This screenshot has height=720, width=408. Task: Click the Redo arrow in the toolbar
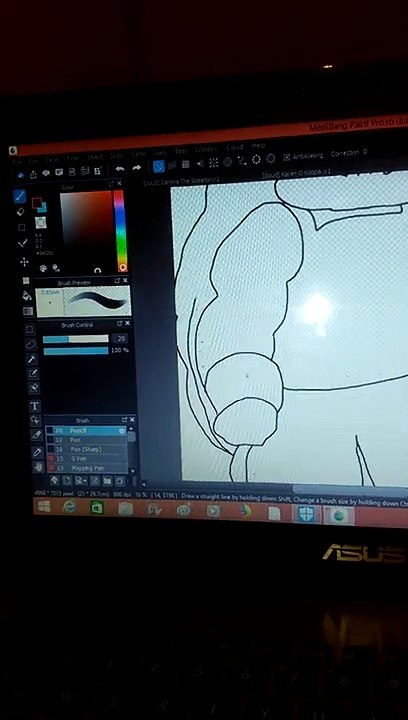point(136,168)
